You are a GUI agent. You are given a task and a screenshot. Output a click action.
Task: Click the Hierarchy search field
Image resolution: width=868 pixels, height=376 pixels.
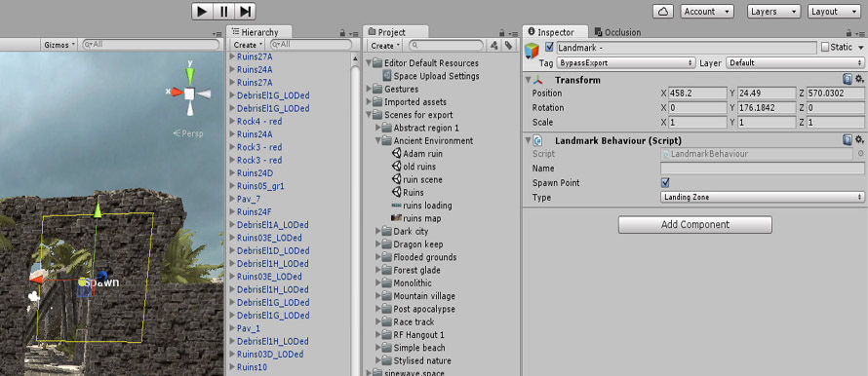click(310, 45)
